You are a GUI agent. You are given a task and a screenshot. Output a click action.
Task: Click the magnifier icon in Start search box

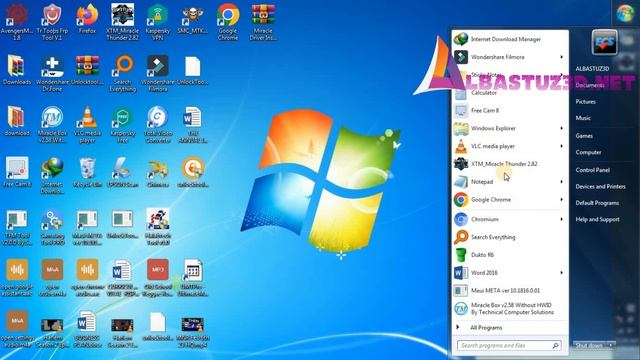556,346
